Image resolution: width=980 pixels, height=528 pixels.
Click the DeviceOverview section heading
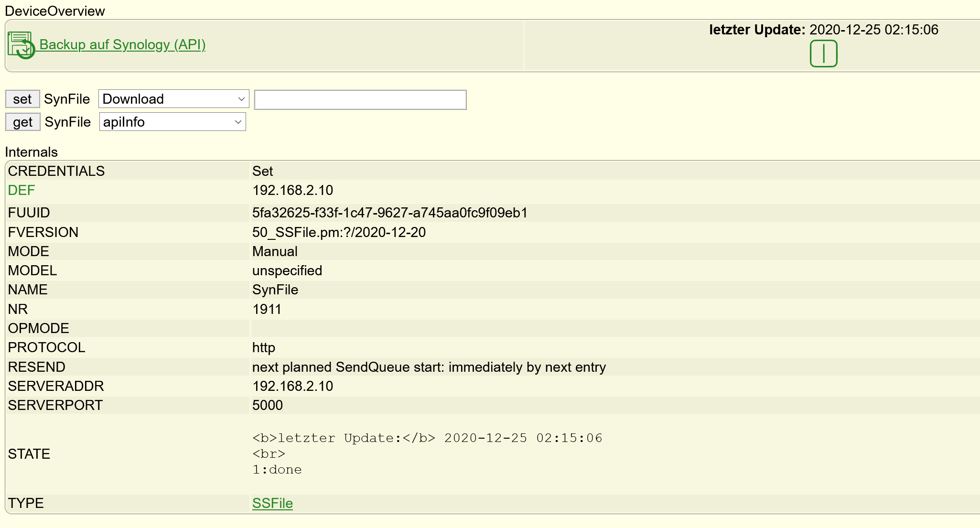[x=55, y=11]
